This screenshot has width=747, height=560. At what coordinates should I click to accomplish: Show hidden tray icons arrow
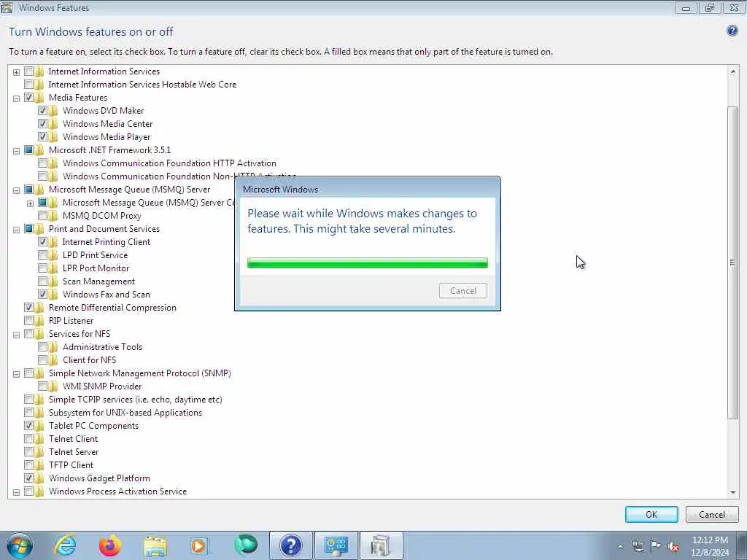click(620, 547)
